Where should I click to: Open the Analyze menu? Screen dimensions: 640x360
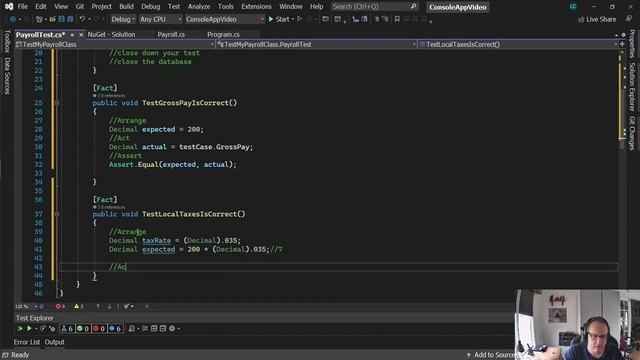[x=199, y=7]
